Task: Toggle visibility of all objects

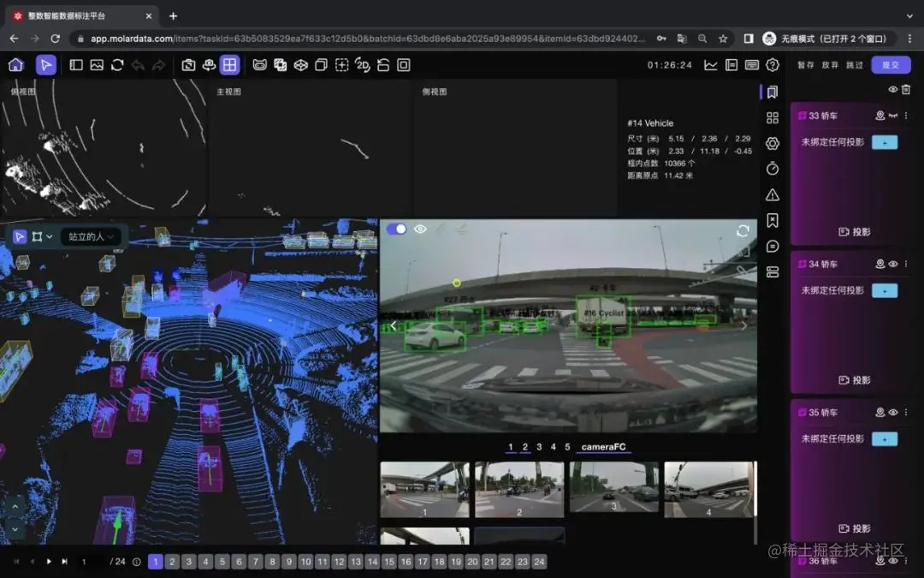Action: pyautogui.click(x=893, y=89)
